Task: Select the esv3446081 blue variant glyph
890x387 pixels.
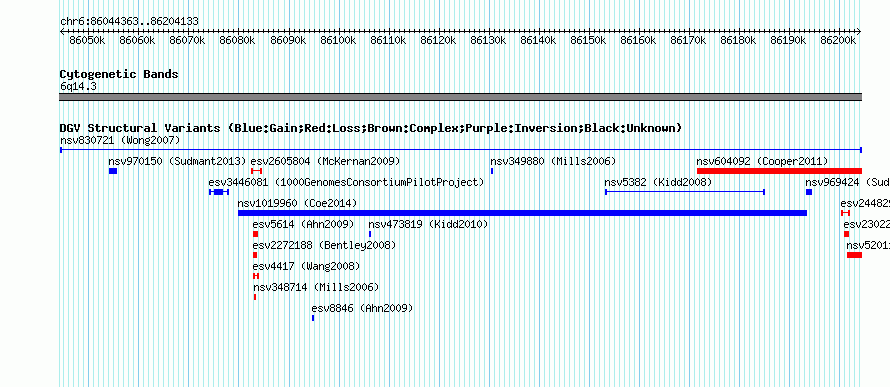Action: pyautogui.click(x=219, y=192)
